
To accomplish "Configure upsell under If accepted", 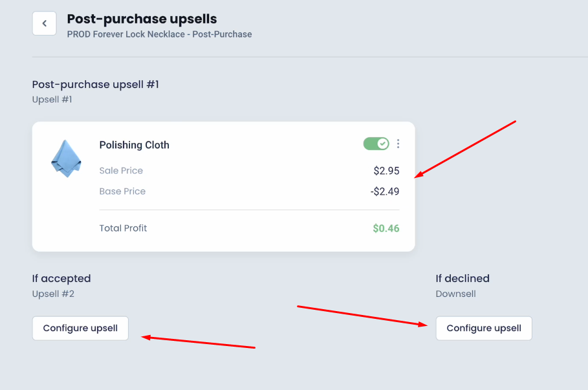I will click(80, 328).
